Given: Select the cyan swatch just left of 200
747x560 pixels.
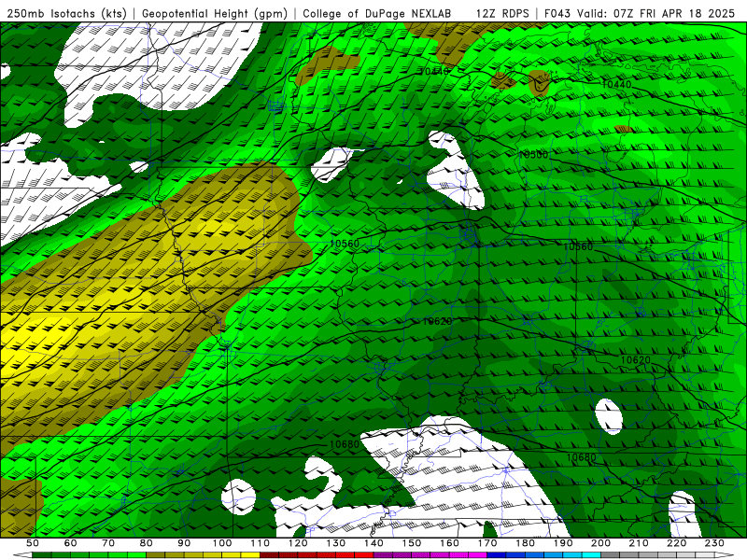Looking at the screenshot, I should click(591, 555).
